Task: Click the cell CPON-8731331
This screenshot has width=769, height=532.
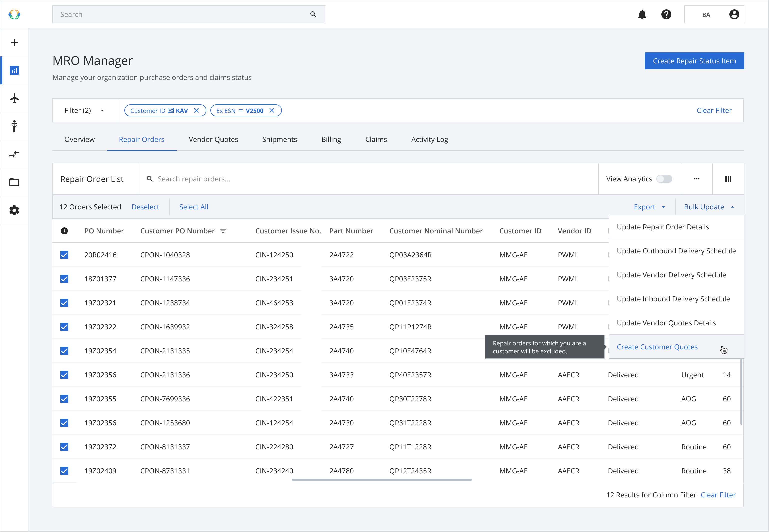Action: 165,471
